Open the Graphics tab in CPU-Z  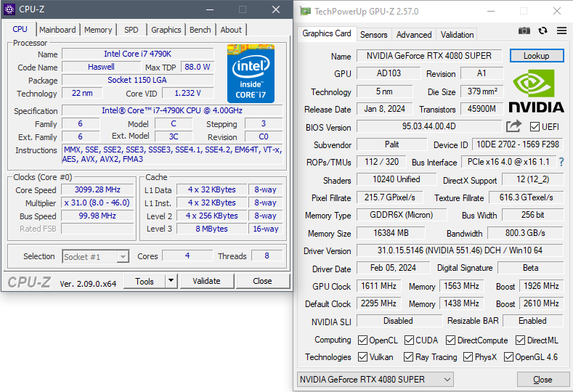pos(166,30)
